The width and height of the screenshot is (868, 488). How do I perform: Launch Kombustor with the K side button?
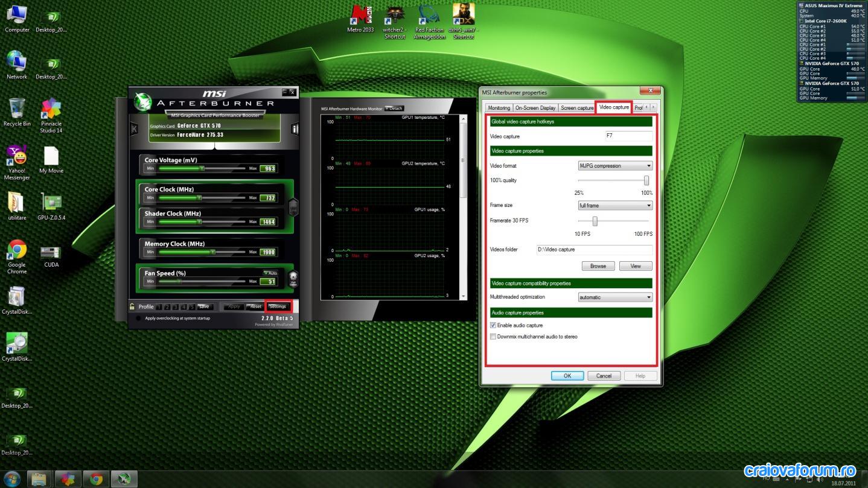pyautogui.click(x=134, y=128)
